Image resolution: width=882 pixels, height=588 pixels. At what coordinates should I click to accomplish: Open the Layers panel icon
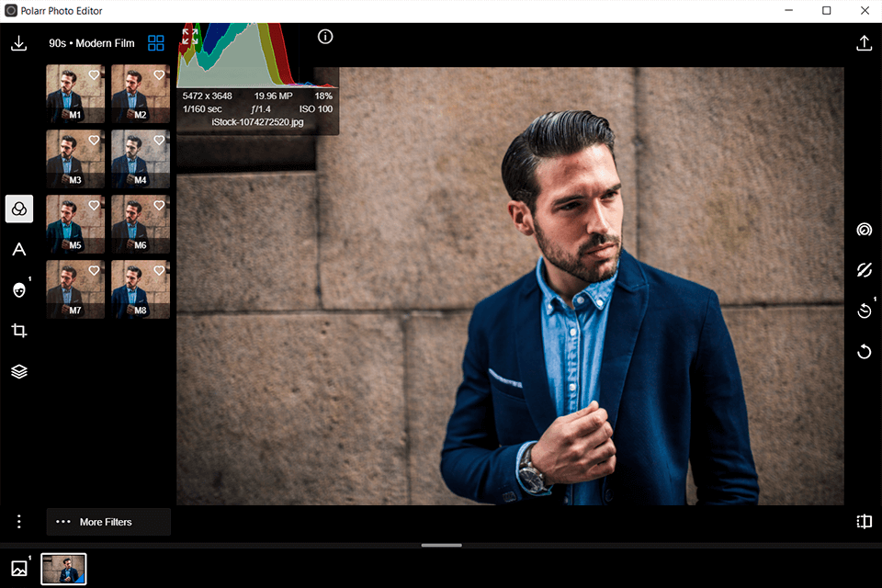pos(18,371)
